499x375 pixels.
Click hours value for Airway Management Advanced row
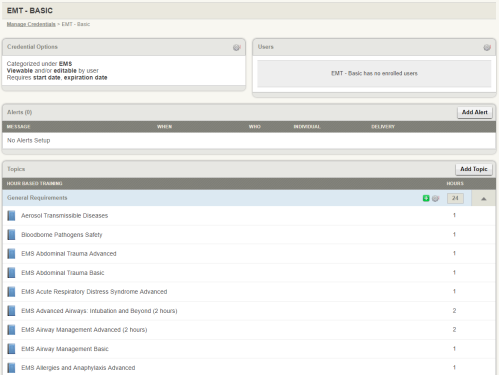tap(454, 330)
